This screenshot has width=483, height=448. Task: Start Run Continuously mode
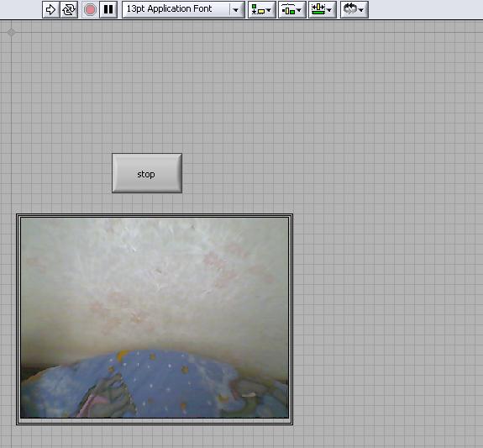[69, 10]
